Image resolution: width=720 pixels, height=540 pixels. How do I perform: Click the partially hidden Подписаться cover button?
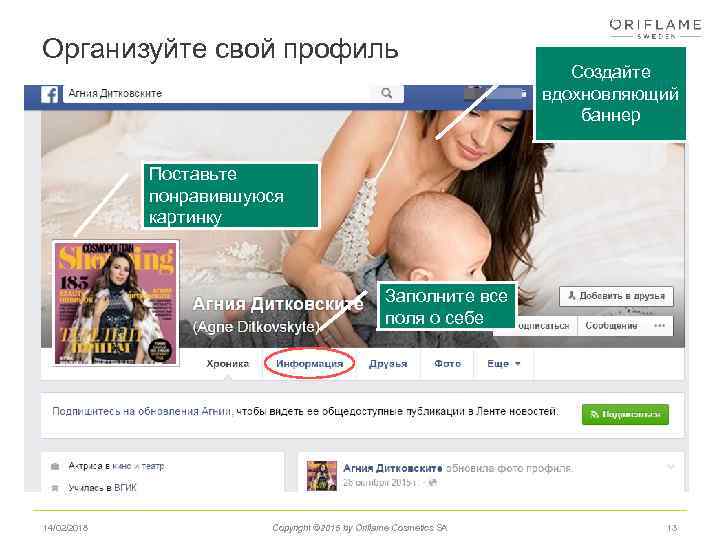(x=546, y=326)
